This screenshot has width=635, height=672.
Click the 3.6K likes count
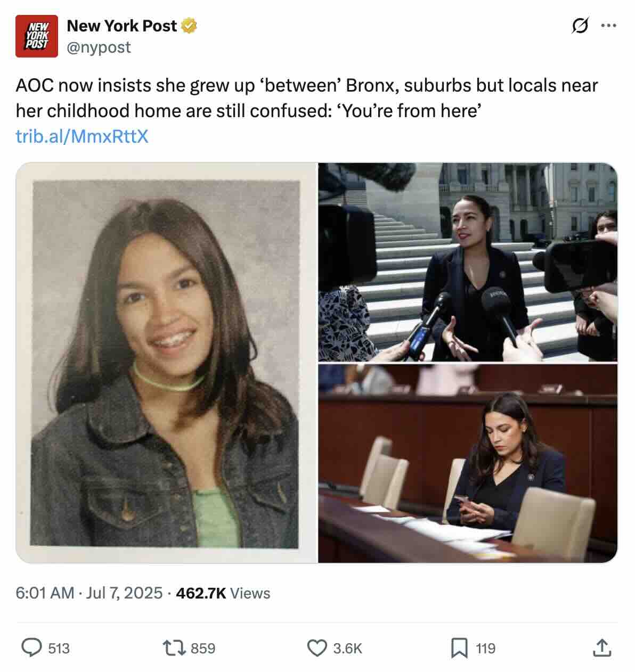(x=347, y=648)
